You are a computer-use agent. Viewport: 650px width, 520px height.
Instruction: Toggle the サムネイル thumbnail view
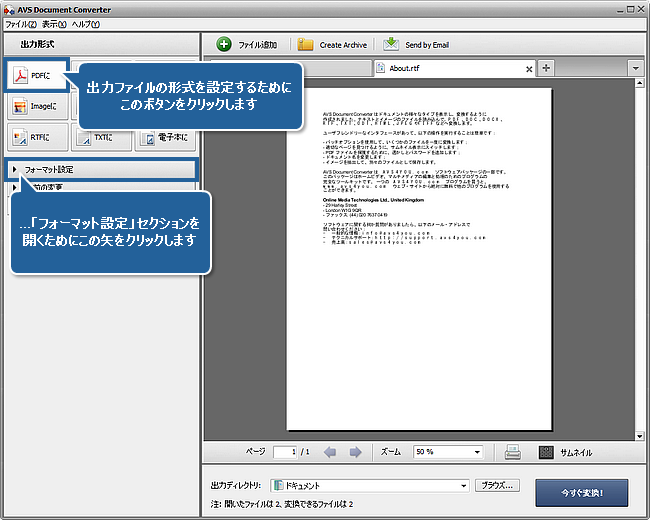click(565, 452)
